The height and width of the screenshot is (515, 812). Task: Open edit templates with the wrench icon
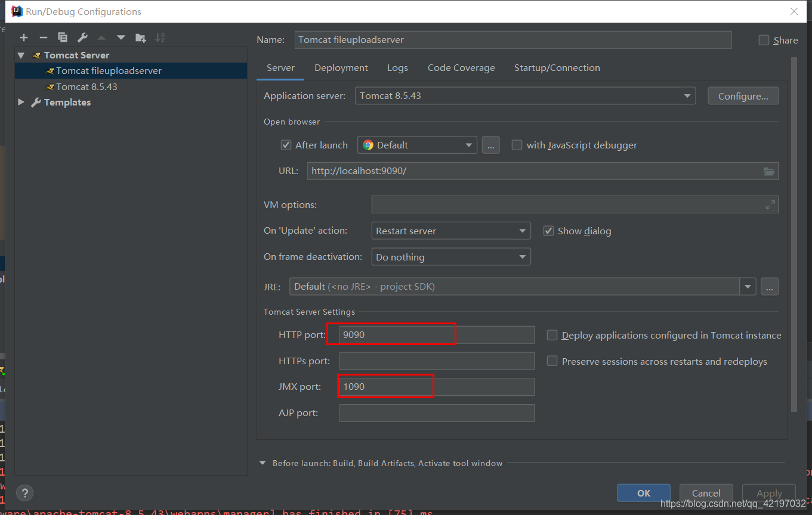[82, 37]
